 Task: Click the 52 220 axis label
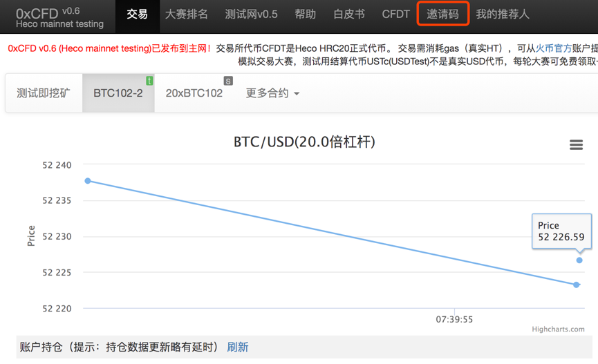point(57,309)
